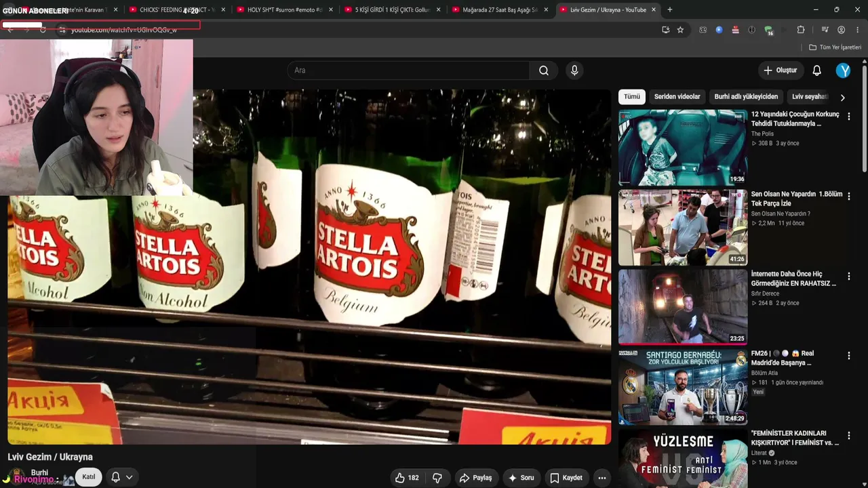Click the YouTube search magnifier button
868x488 pixels.
tap(544, 70)
